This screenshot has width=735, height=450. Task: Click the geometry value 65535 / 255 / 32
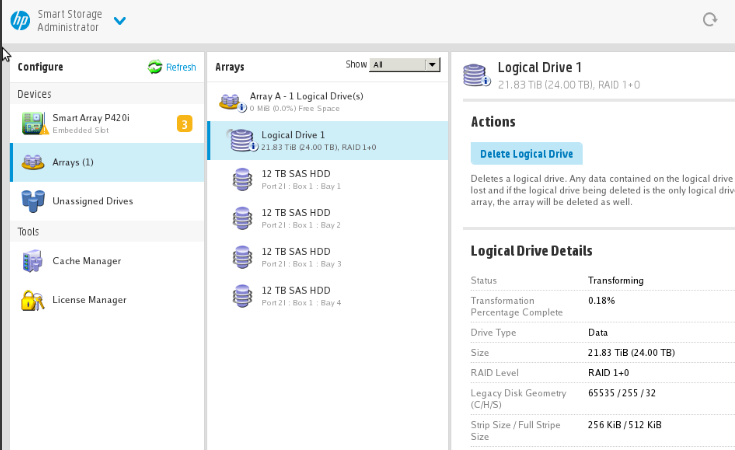click(622, 393)
